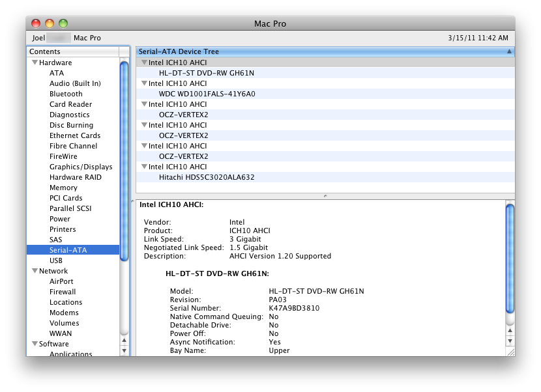Select Hardware RAID category
The image size is (541, 392).
tap(75, 177)
